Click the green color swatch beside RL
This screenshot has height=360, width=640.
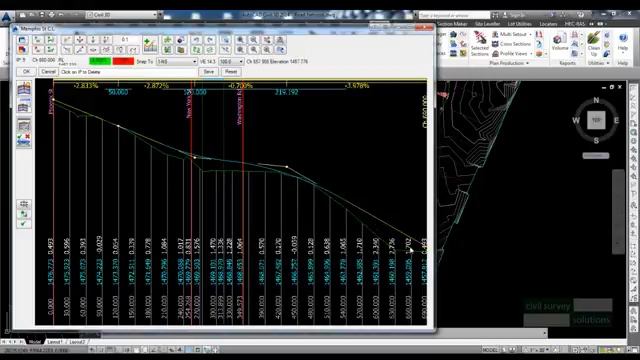tap(100, 61)
